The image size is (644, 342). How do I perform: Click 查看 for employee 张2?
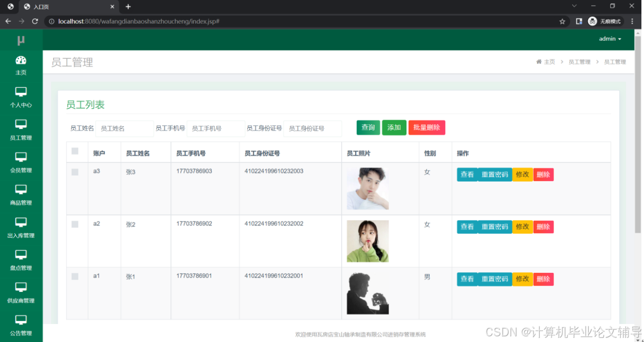(467, 226)
